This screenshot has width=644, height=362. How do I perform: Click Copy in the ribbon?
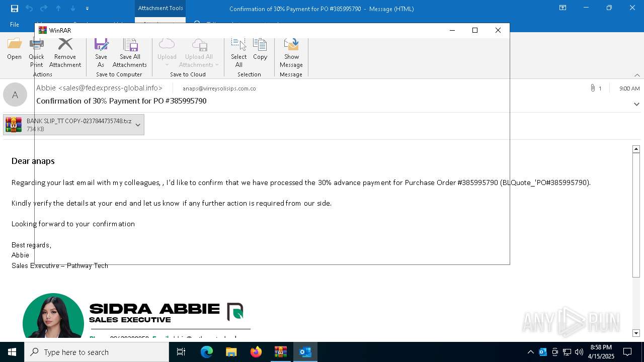pyautogui.click(x=260, y=50)
